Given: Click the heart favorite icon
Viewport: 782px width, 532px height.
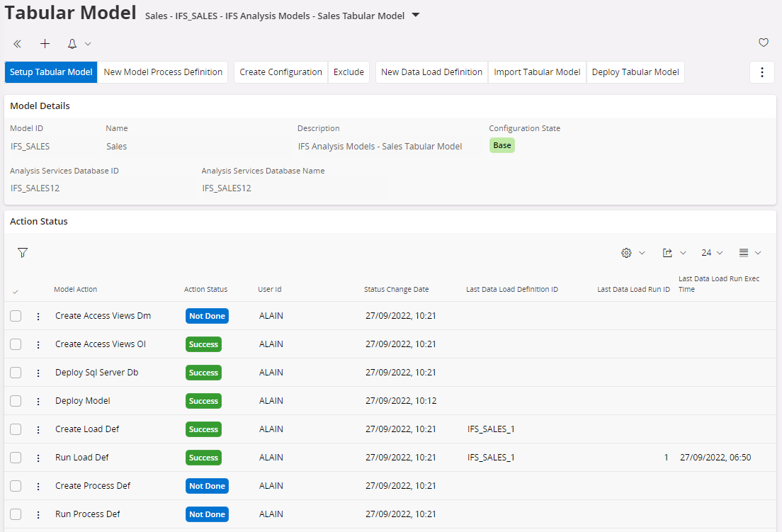Looking at the screenshot, I should 763,43.
